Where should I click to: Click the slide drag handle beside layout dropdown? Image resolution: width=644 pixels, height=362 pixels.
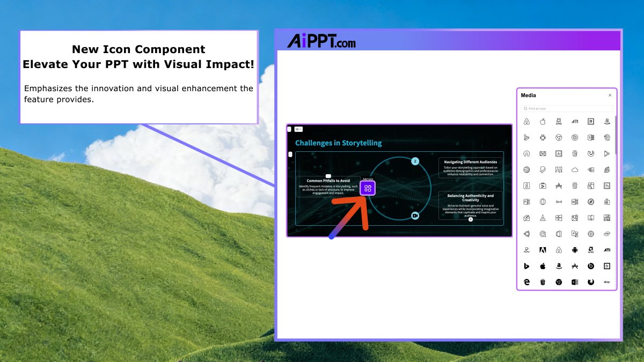(x=290, y=129)
